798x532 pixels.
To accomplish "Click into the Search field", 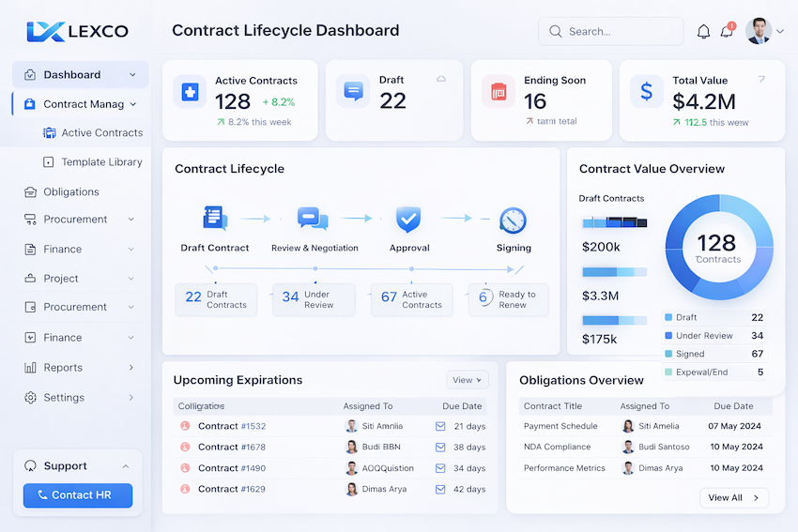I will [x=611, y=32].
